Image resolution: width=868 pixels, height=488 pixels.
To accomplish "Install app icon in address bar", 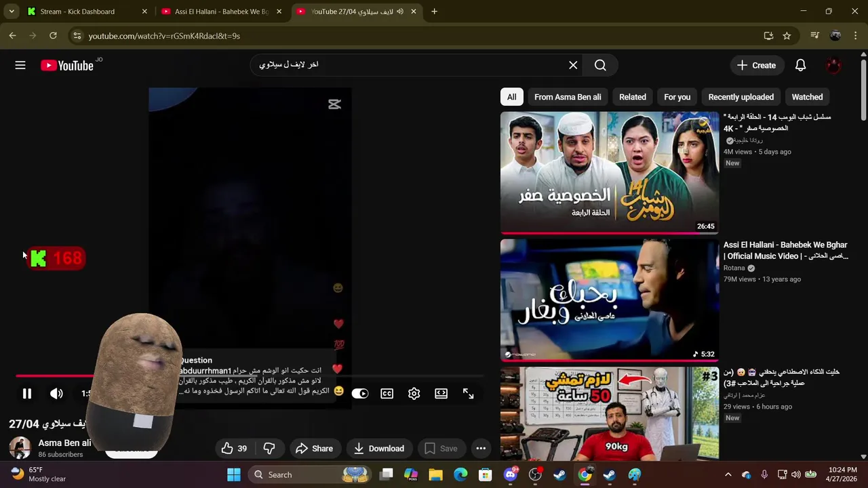I will (768, 36).
